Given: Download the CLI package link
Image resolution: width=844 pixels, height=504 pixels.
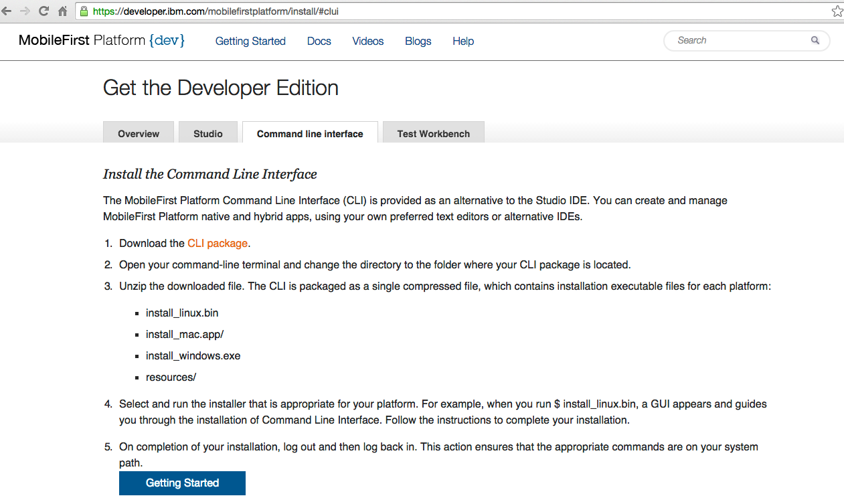Looking at the screenshot, I should click(218, 243).
